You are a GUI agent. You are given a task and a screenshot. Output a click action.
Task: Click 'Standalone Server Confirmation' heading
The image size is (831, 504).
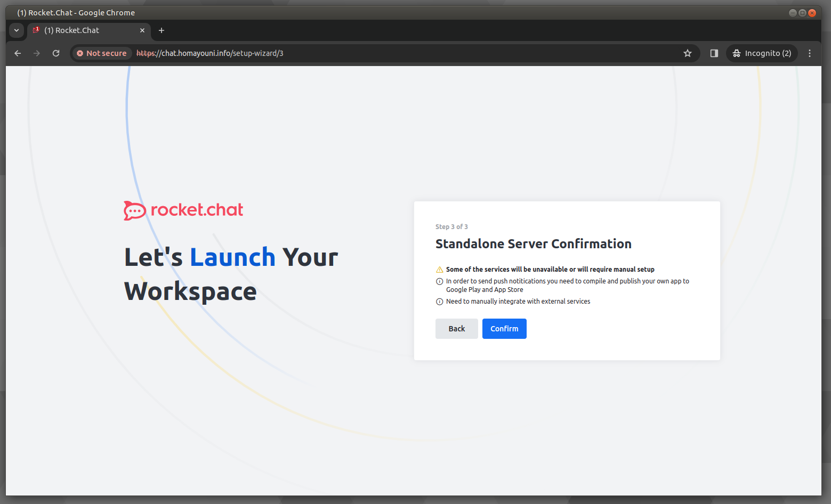click(x=533, y=244)
